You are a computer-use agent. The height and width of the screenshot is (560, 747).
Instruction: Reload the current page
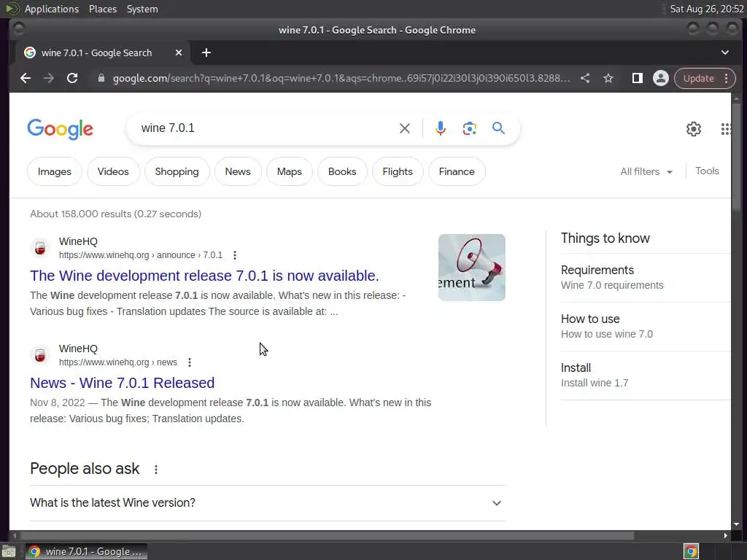pos(72,78)
